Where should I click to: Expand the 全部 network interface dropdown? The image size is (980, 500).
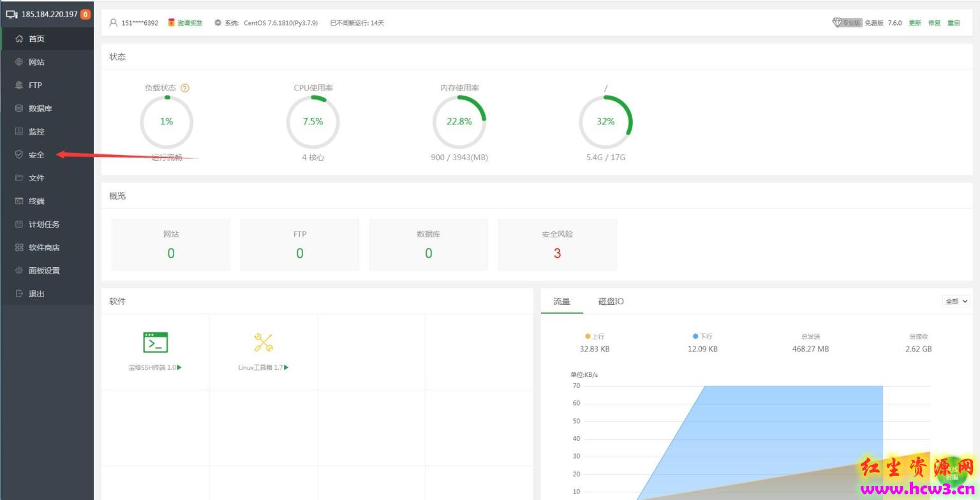pyautogui.click(x=956, y=302)
